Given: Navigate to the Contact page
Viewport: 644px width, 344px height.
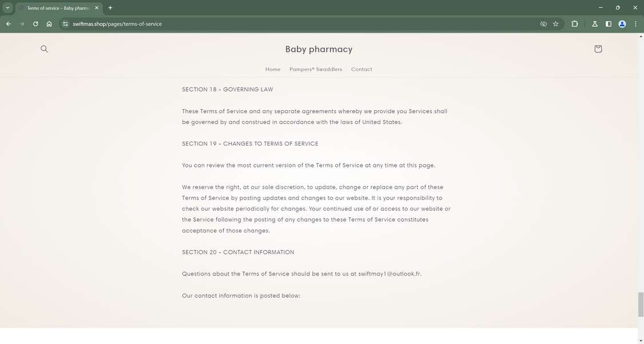Looking at the screenshot, I should [361, 69].
